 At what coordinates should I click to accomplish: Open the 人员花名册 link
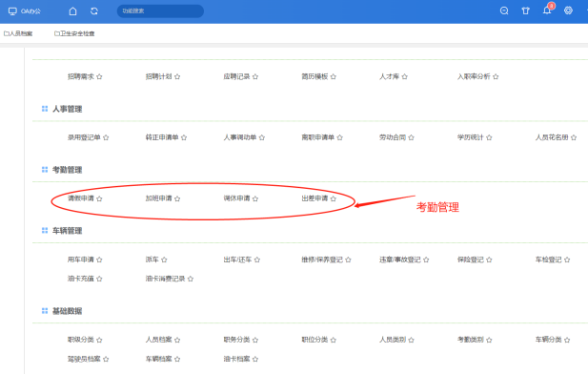552,137
